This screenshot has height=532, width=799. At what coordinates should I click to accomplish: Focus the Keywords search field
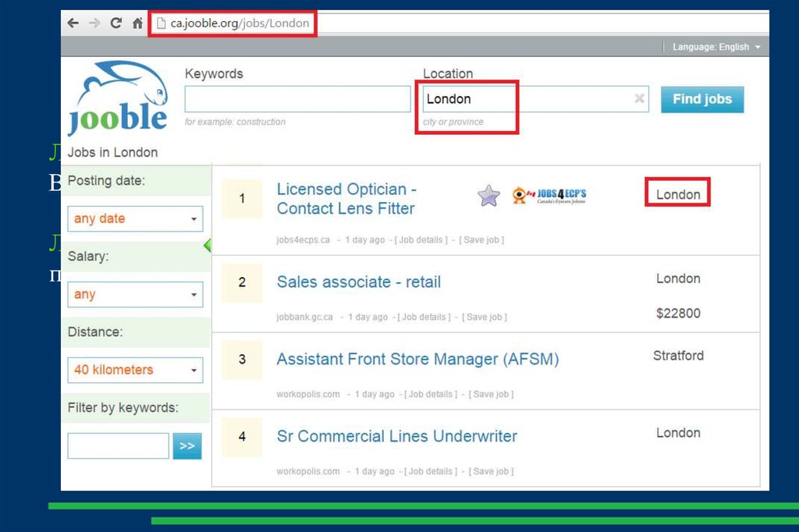[x=297, y=99]
